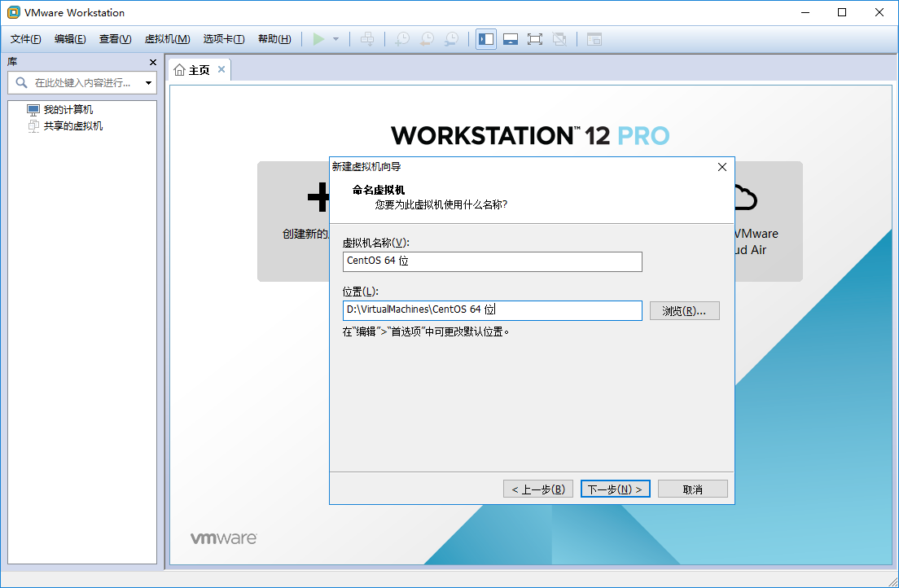Click the search magnifier icon in library
Viewport: 899px width, 588px height.
coord(21,82)
